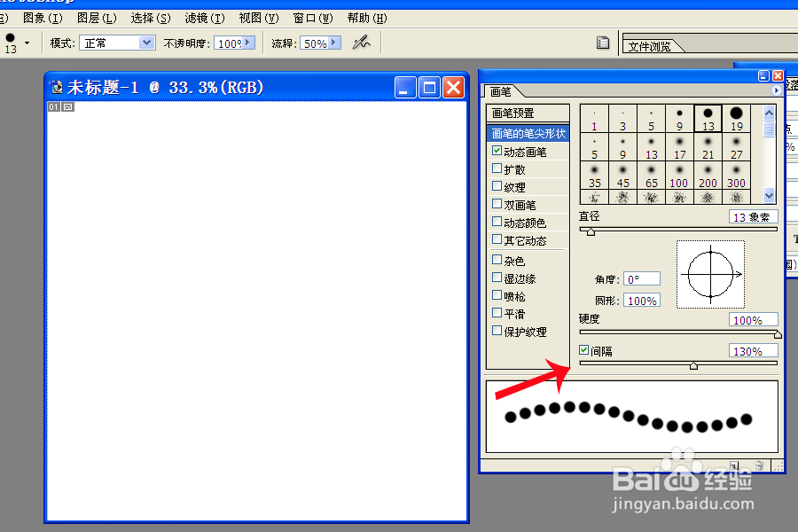Open the 不透明度 opacity slider arrow
Viewport: 798px width, 532px height.
tap(248, 43)
